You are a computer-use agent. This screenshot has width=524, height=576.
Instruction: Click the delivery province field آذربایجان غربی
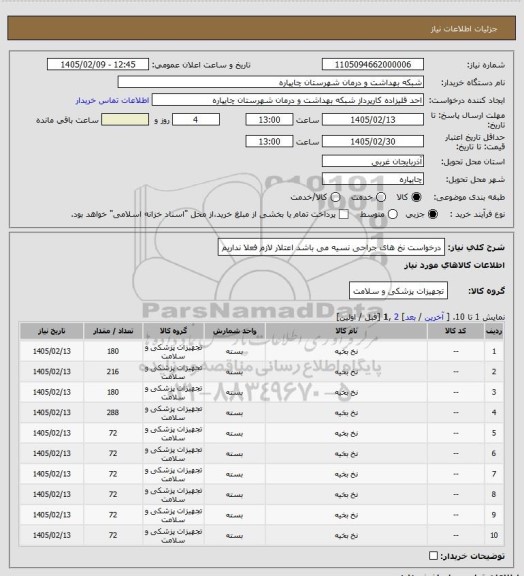pyautogui.click(x=373, y=161)
